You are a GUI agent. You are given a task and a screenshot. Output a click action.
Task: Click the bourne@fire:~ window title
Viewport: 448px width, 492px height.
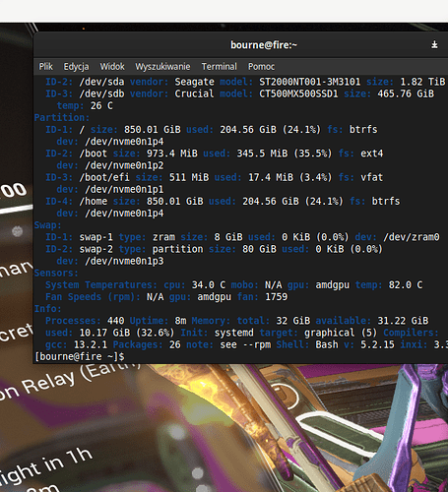pos(264,45)
